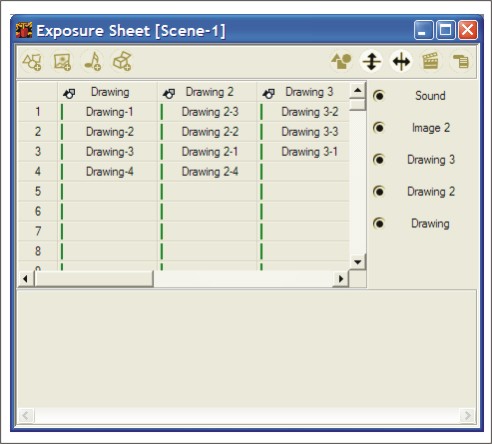Click the shapes element display icon
Viewport: 492px width, 444px height.
pyautogui.click(x=341, y=62)
